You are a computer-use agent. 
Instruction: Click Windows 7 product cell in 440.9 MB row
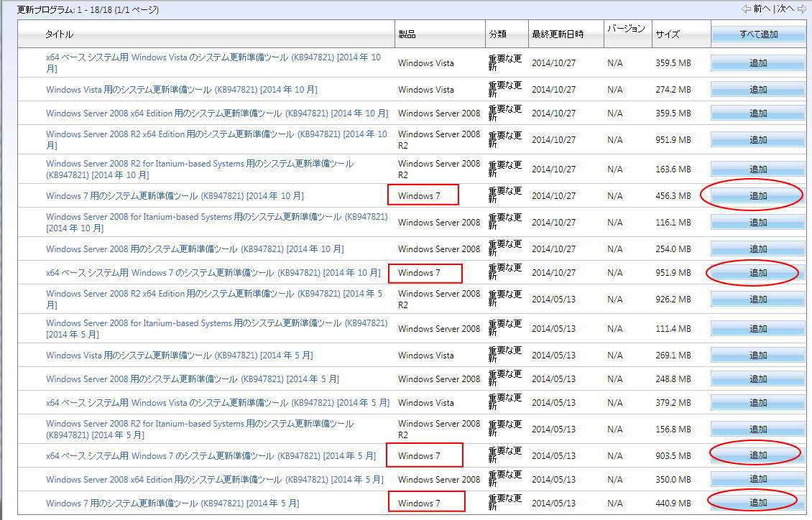(419, 503)
